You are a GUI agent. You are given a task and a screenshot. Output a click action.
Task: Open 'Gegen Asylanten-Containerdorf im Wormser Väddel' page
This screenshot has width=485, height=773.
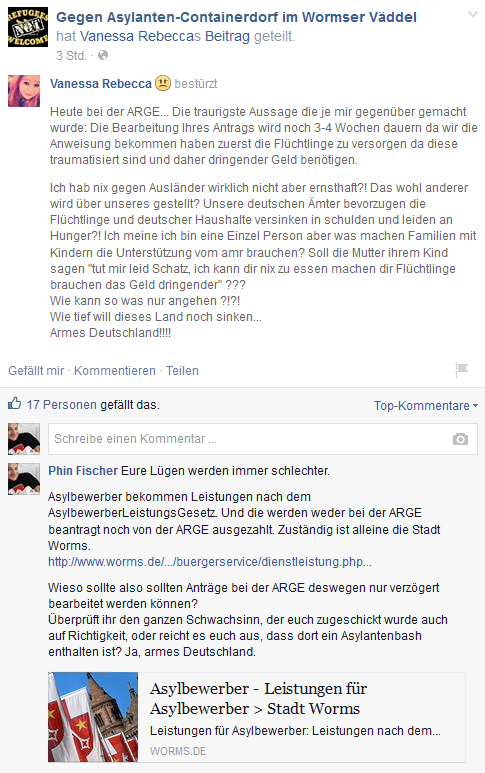tap(236, 17)
